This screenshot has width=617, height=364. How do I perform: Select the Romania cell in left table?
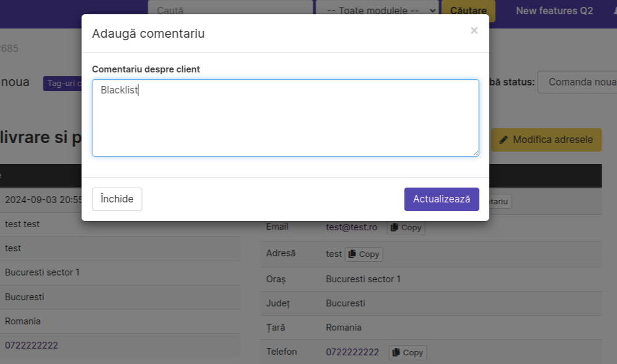coord(22,321)
